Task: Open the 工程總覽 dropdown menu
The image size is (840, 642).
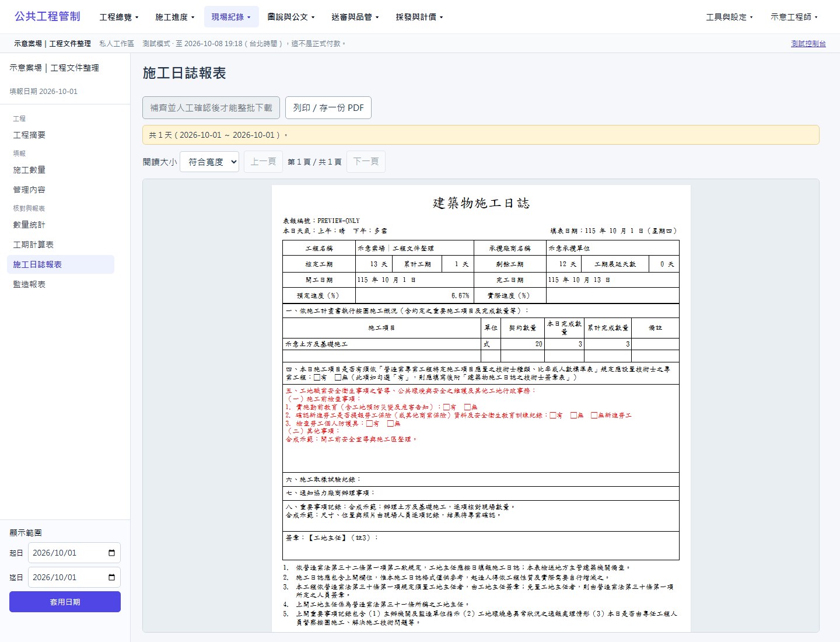Action: 119,17
